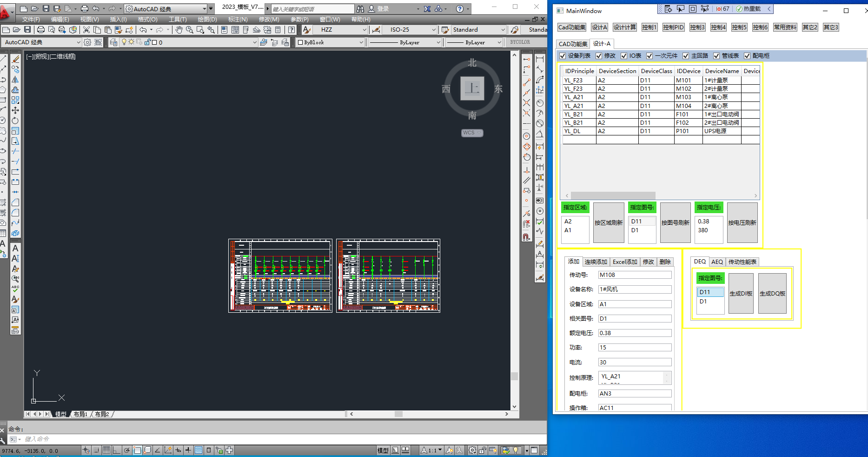Toggle the 设备列表 checkbox
The height and width of the screenshot is (457, 868).
coord(563,56)
